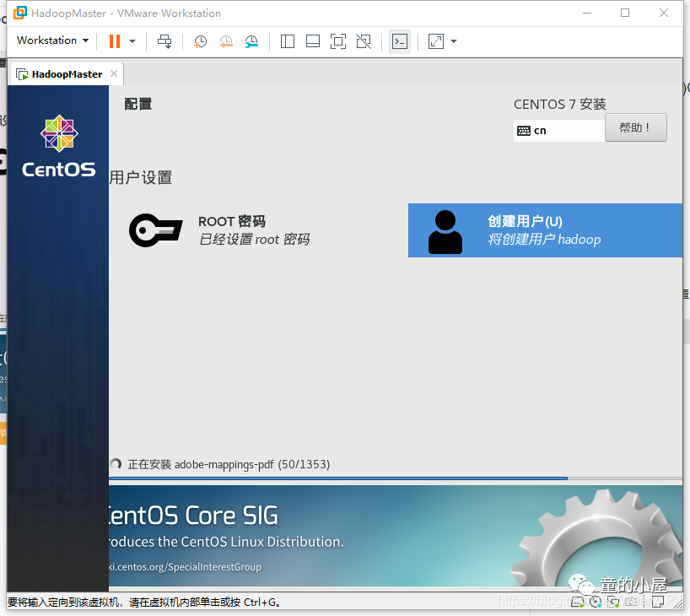
Task: Switch to Unity mode icon
Action: [x=364, y=41]
